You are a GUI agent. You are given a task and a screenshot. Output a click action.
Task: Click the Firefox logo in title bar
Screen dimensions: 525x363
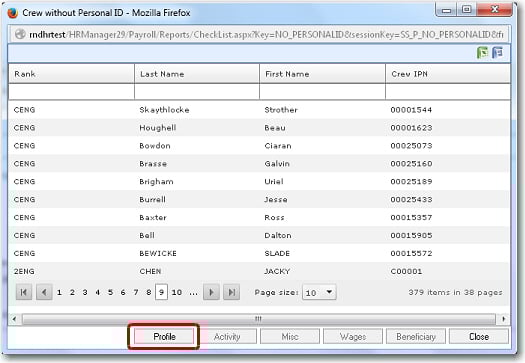13,13
